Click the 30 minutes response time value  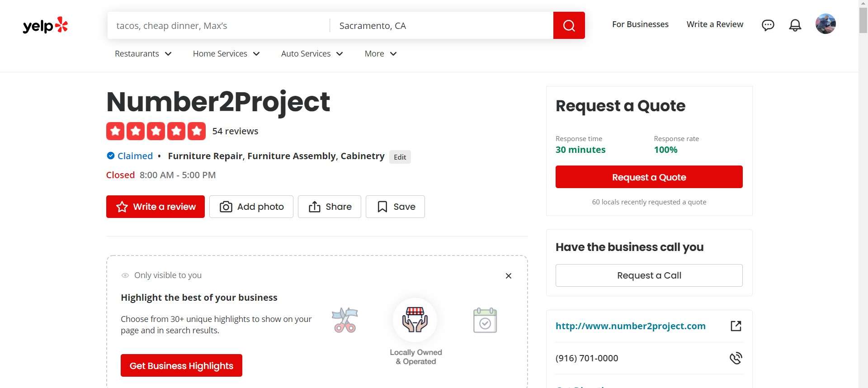(580, 150)
